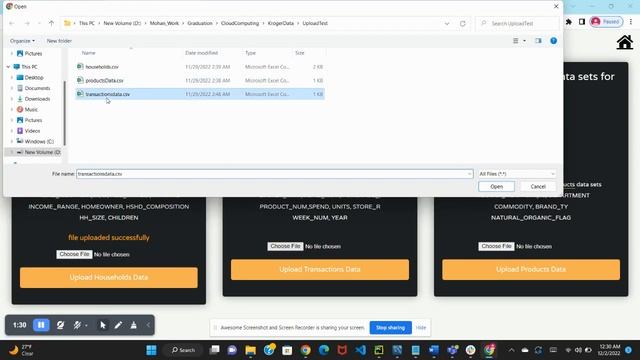This screenshot has height=360, width=640.
Task: Click Upload Products Data button
Action: click(531, 269)
